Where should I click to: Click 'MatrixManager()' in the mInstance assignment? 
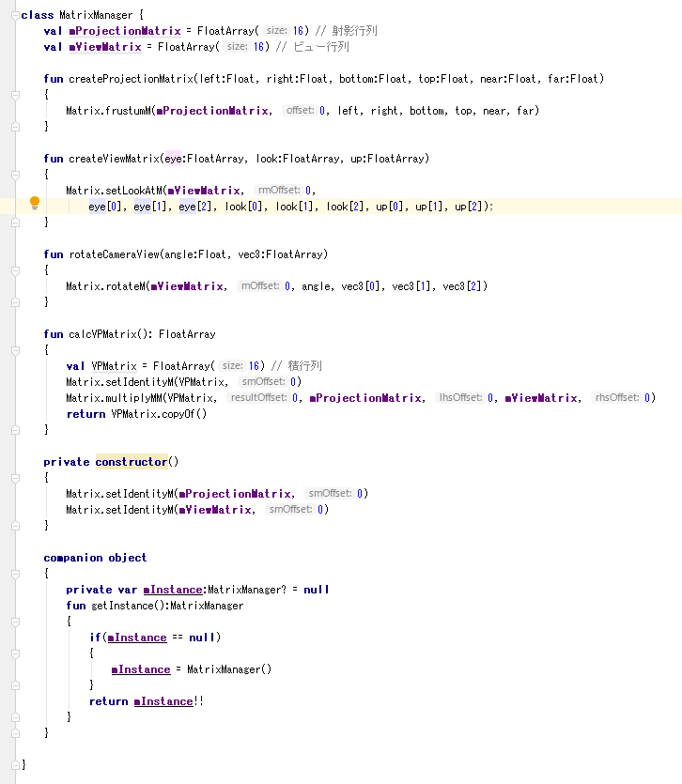point(229,670)
